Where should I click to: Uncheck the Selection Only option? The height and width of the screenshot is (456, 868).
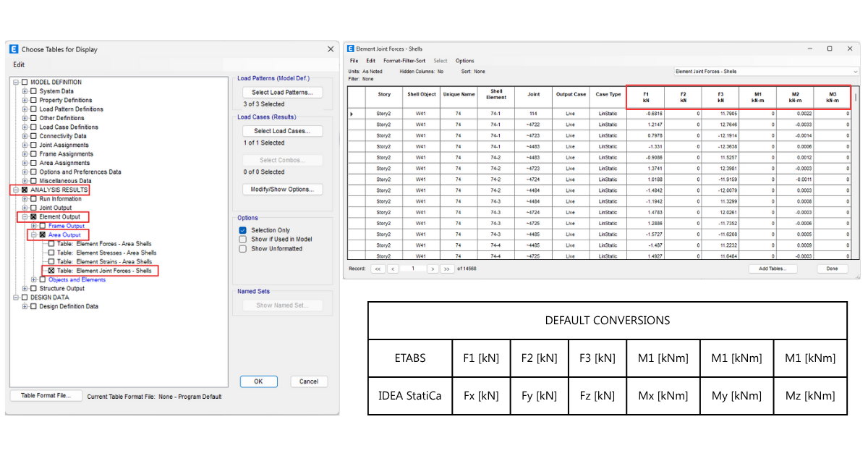pyautogui.click(x=243, y=230)
